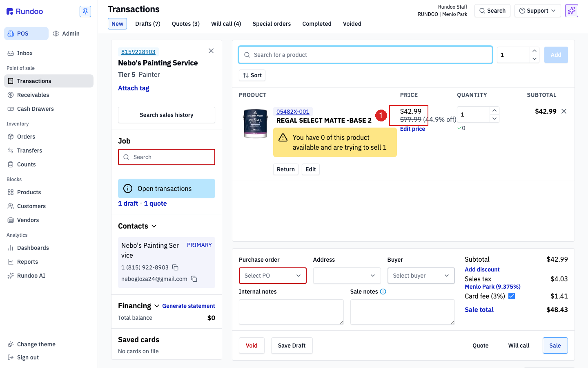
Task: Open product link 05482X-001
Action: 293,112
